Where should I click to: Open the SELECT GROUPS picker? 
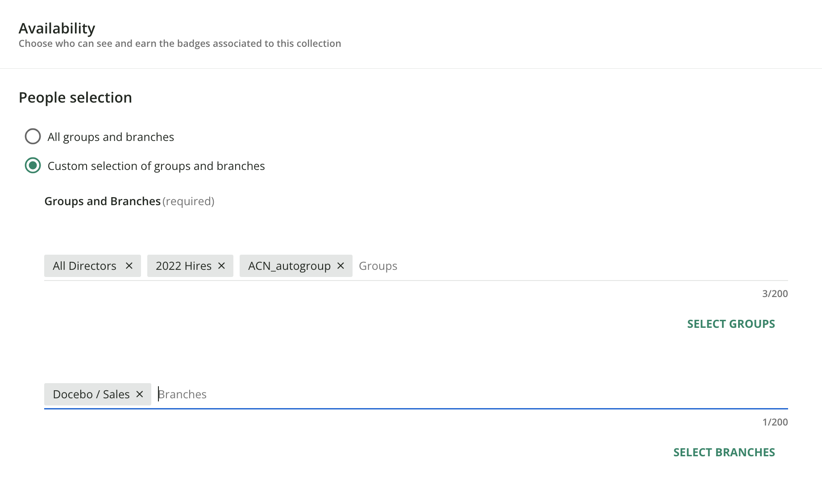pos(731,324)
